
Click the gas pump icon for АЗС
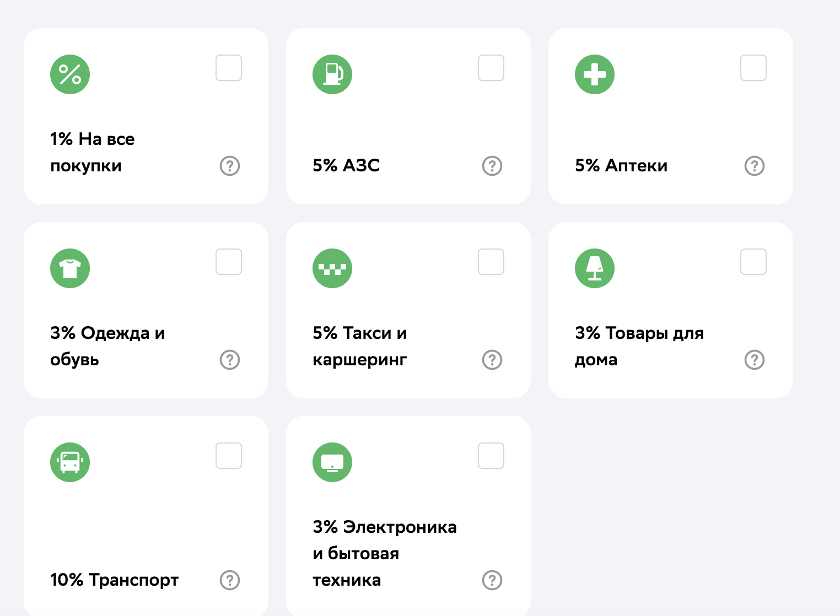tap(332, 74)
